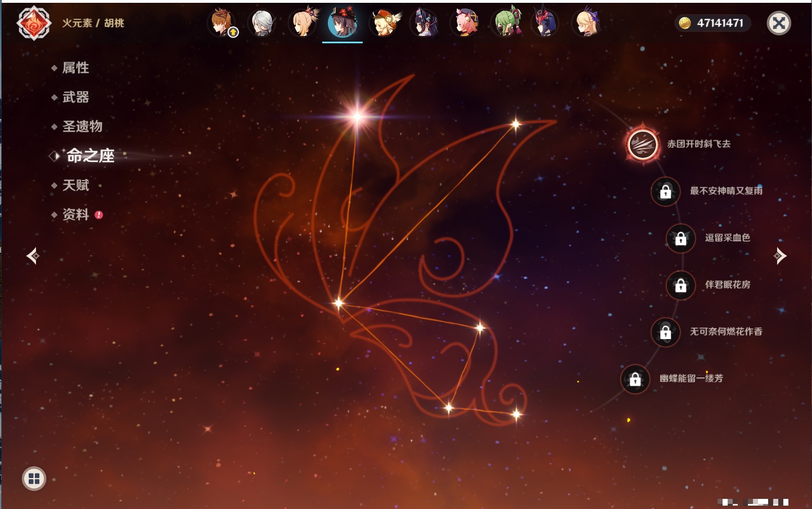Image resolution: width=812 pixels, height=509 pixels.
Task: Click the locked icon for 逗留采血色
Action: tap(680, 238)
